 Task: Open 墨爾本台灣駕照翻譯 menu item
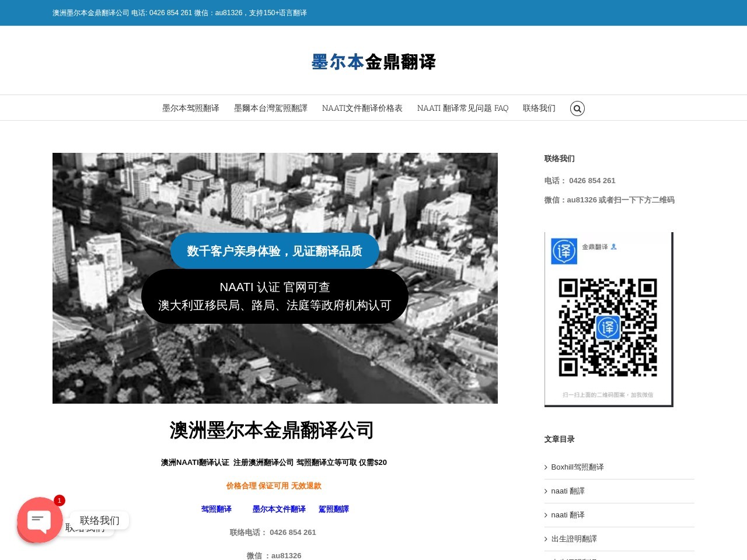[x=271, y=108]
